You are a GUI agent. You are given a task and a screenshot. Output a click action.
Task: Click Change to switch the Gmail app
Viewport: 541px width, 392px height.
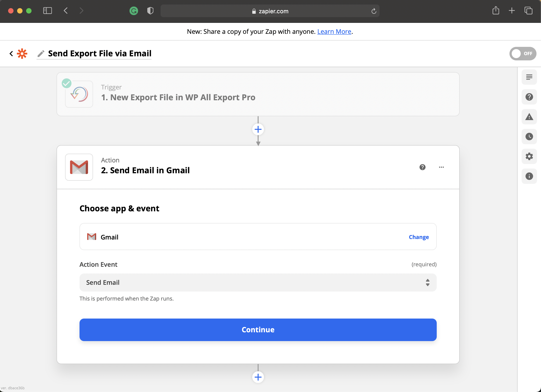point(418,237)
